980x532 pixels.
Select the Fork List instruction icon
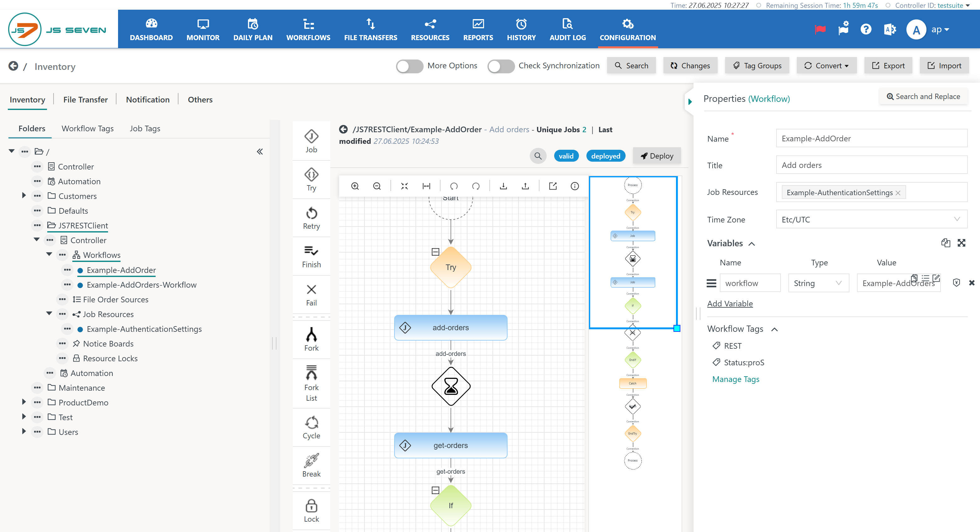(x=311, y=373)
